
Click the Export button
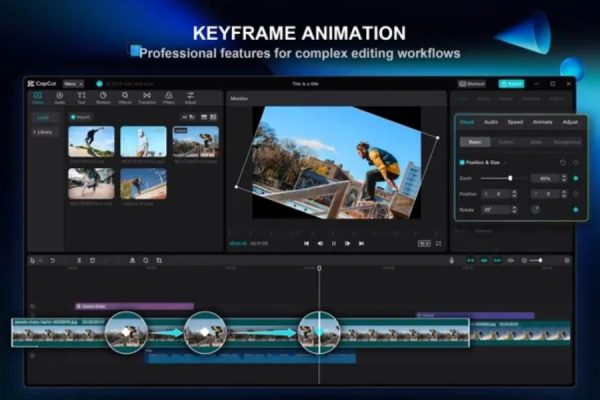tap(511, 83)
